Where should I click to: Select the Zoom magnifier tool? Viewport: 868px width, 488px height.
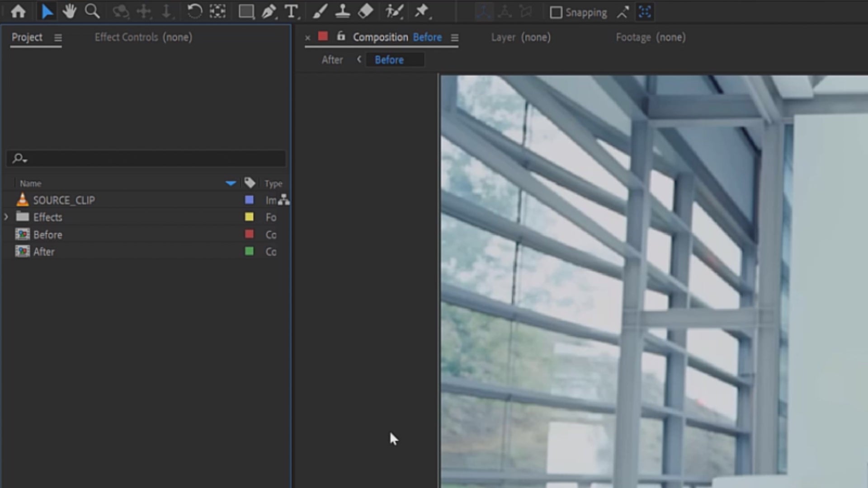(92, 11)
